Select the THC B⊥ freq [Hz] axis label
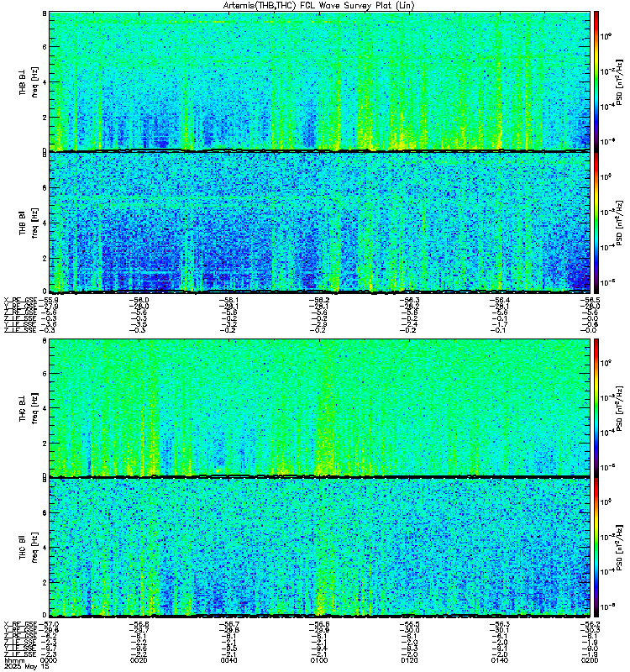 pos(29,407)
